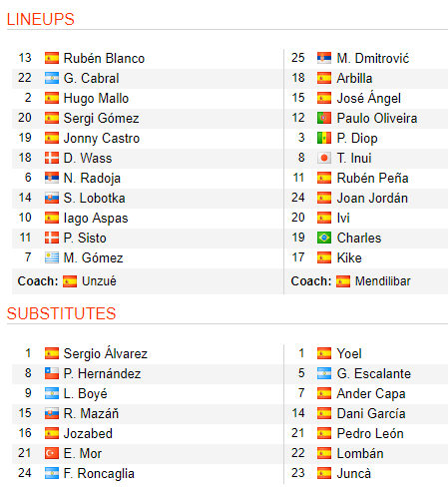Click the Serbia flag beside M. Dmitrović

pyautogui.click(x=324, y=58)
